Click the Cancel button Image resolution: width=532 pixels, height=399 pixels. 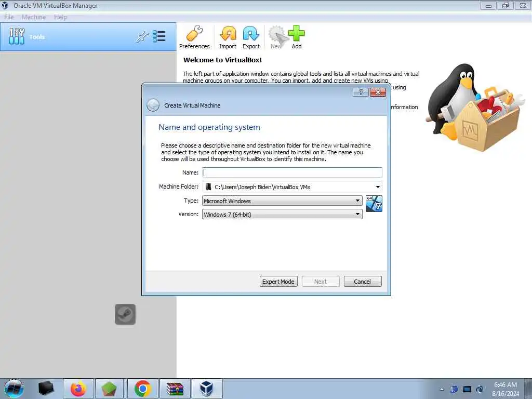(363, 281)
